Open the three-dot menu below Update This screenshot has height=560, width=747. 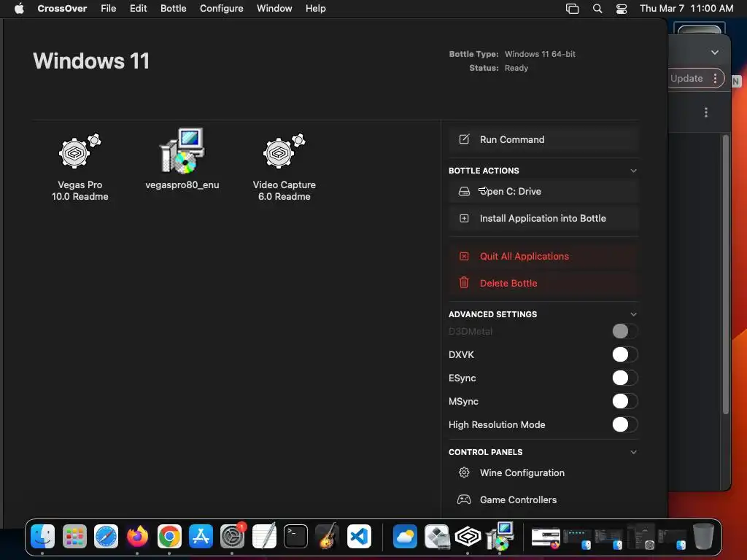coord(706,112)
